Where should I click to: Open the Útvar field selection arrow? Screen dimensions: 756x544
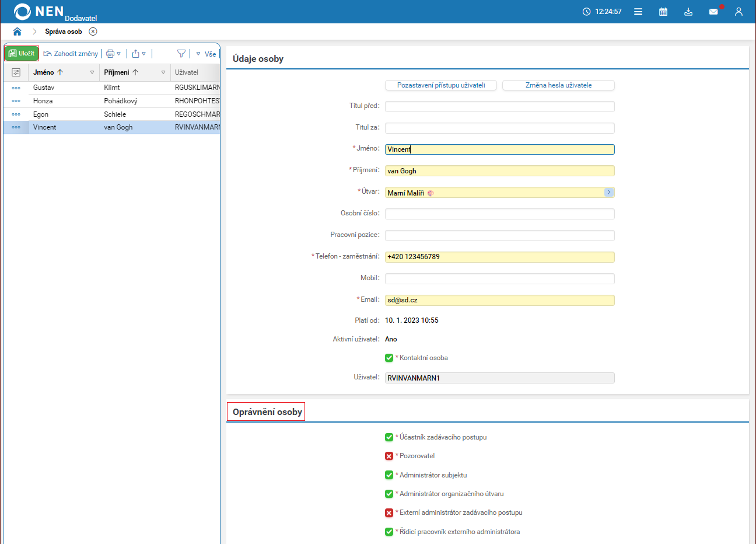608,192
